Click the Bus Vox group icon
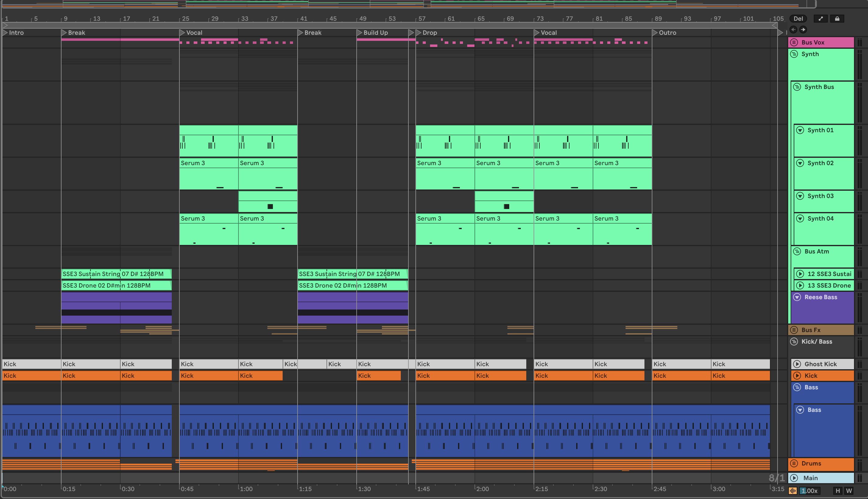 [x=794, y=43]
